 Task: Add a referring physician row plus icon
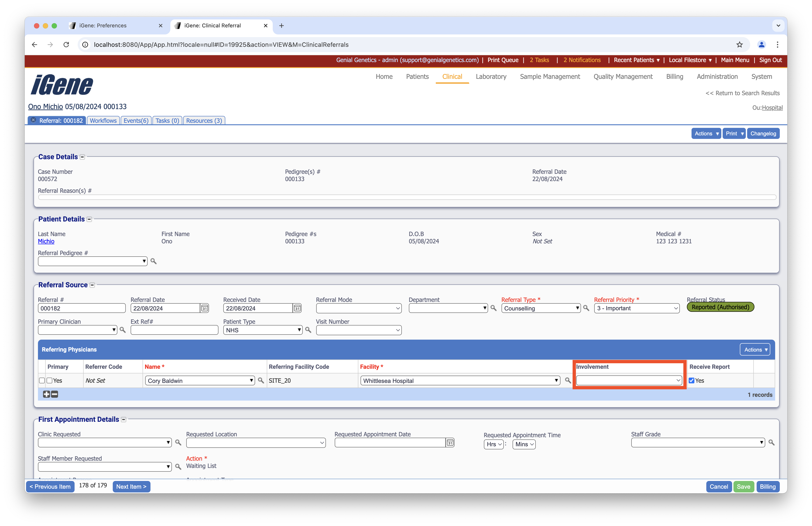point(47,394)
